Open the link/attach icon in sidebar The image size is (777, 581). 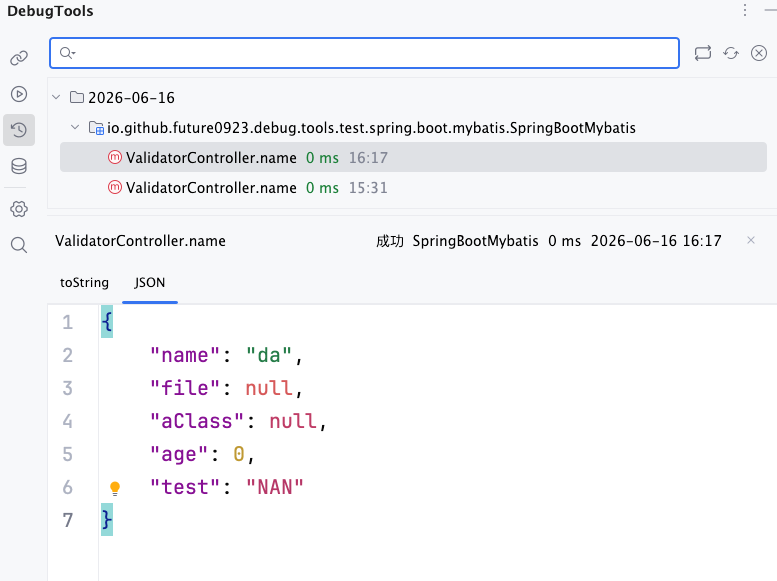point(19,58)
